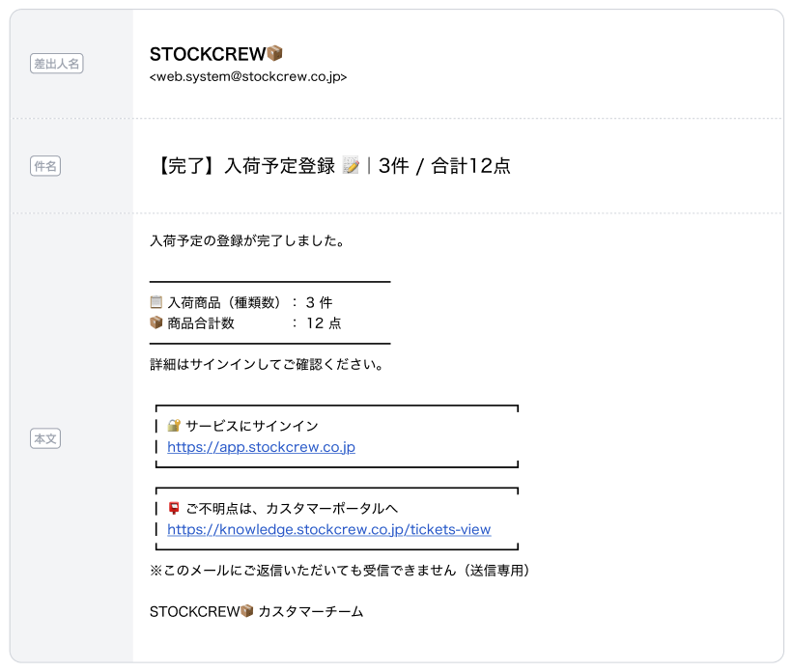Click the sender email address web.system@stockcrew.co.jp
This screenshot has height=672, width=792.
(248, 76)
